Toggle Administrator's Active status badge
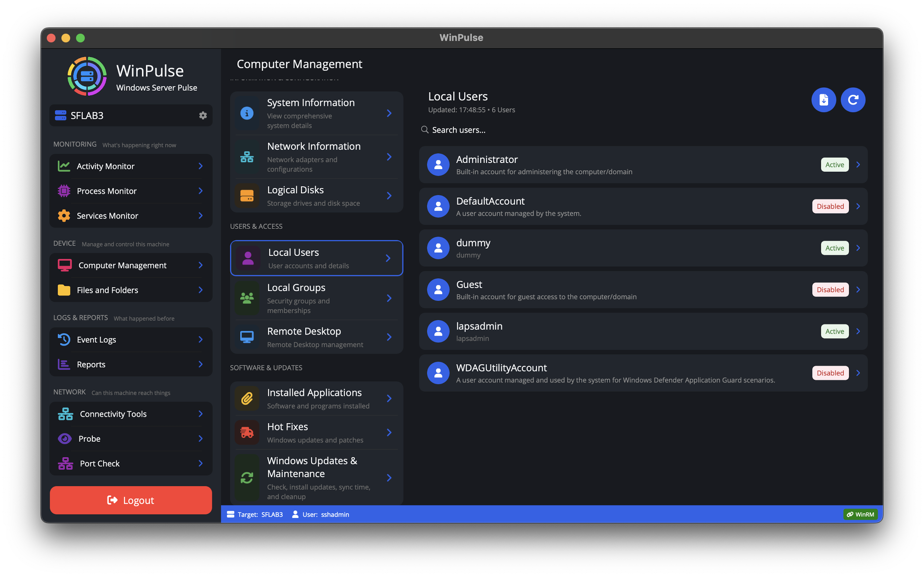 [834, 165]
